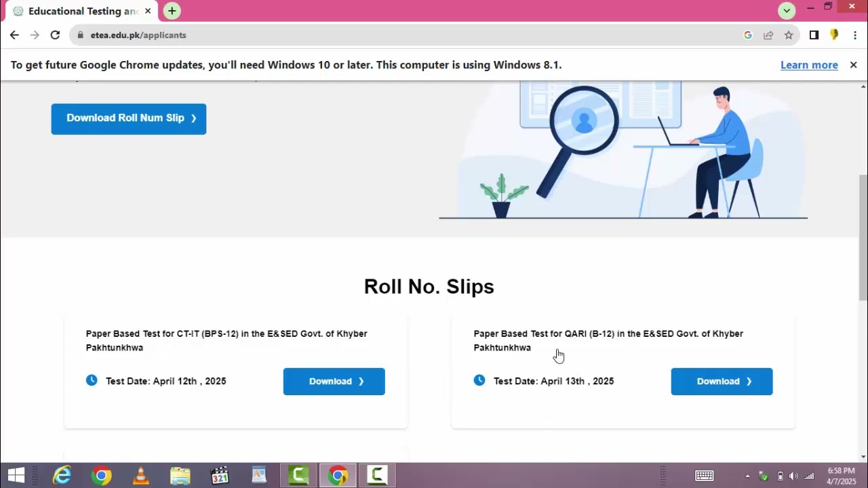
Task: View site information lock icon in address bar
Action: click(80, 35)
